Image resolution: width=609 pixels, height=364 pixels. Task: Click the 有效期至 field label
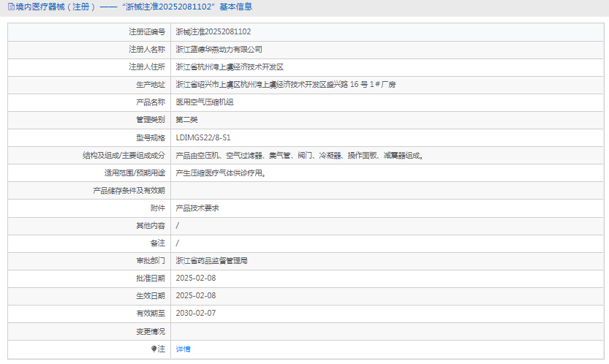151,313
